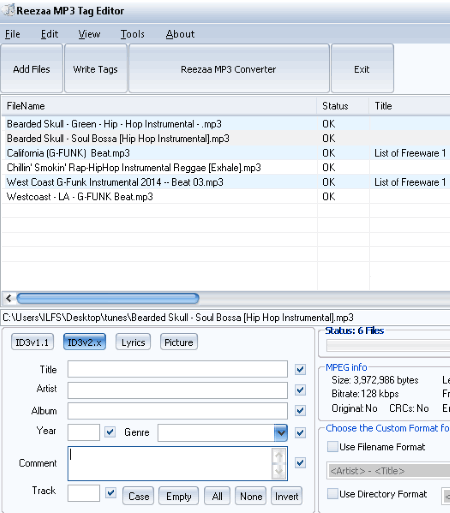This screenshot has width=450, height=513.
Task: Enable Use Directory Format checkbox
Action: pyautogui.click(x=332, y=494)
